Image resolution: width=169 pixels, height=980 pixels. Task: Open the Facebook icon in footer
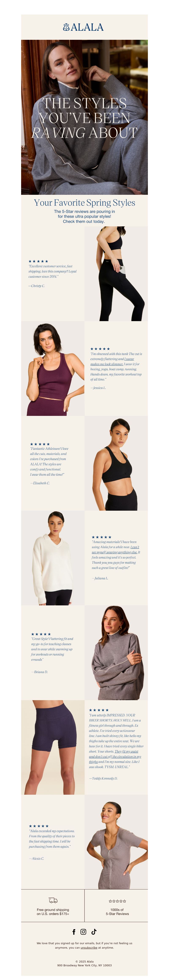74,932
